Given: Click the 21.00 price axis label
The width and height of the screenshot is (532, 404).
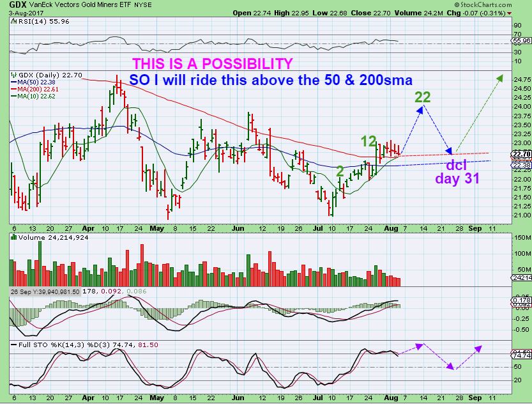Looking at the screenshot, I should [522, 215].
